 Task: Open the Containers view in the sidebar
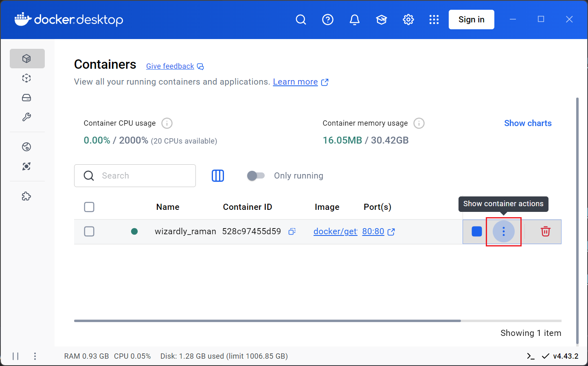27,58
